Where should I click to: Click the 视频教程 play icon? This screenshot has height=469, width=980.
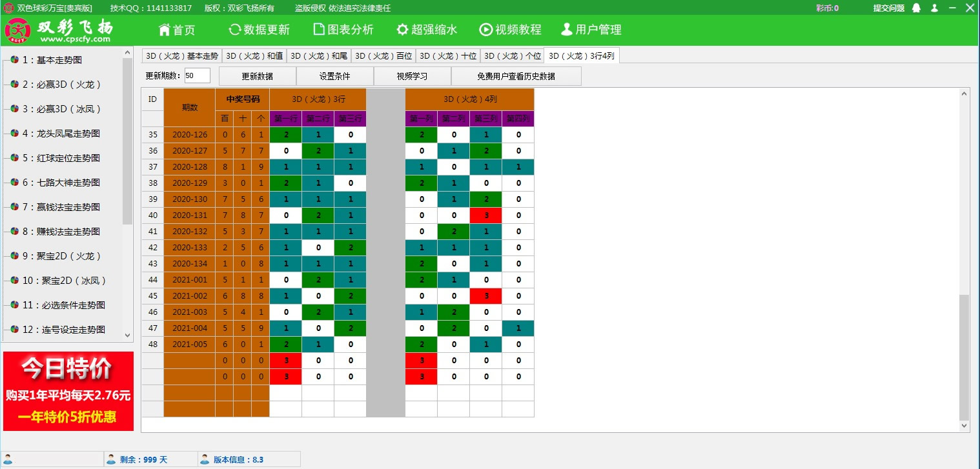[485, 29]
